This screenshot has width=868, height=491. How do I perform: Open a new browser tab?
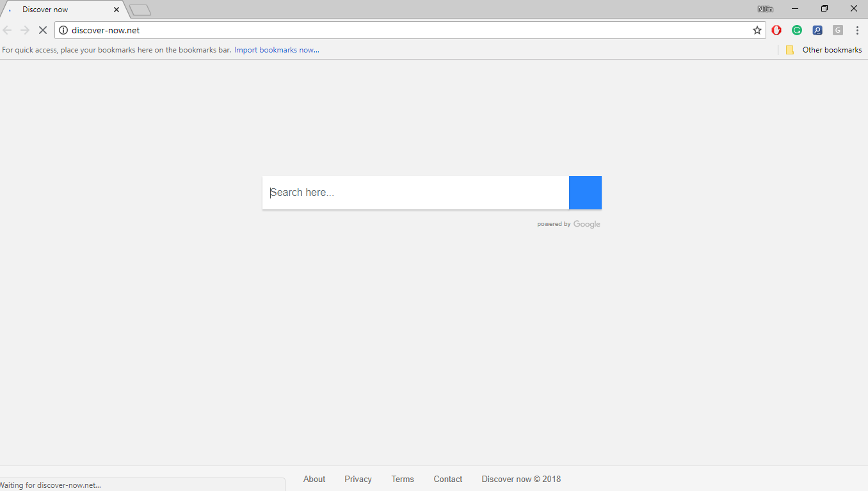[140, 9]
